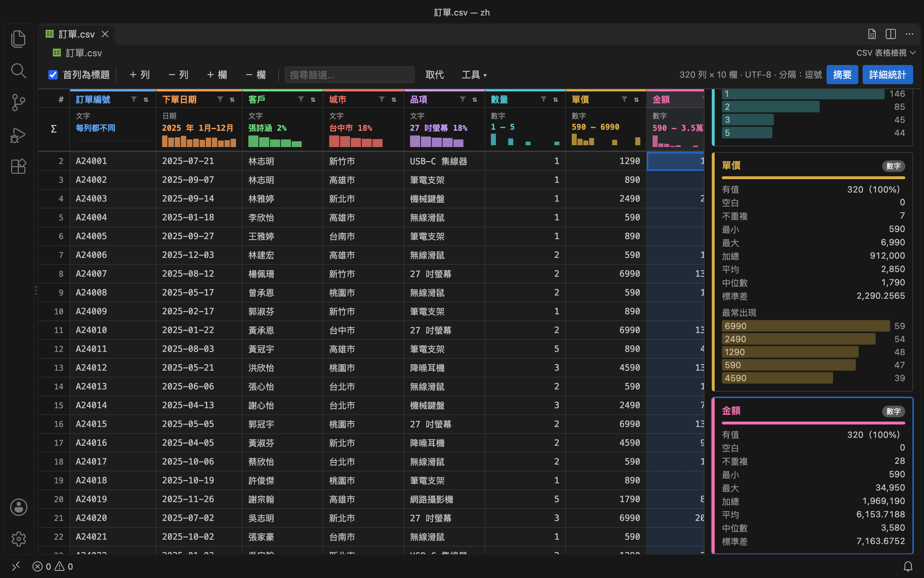Close the 訂單.csv tab
The width and height of the screenshot is (924, 578).
coord(105,34)
